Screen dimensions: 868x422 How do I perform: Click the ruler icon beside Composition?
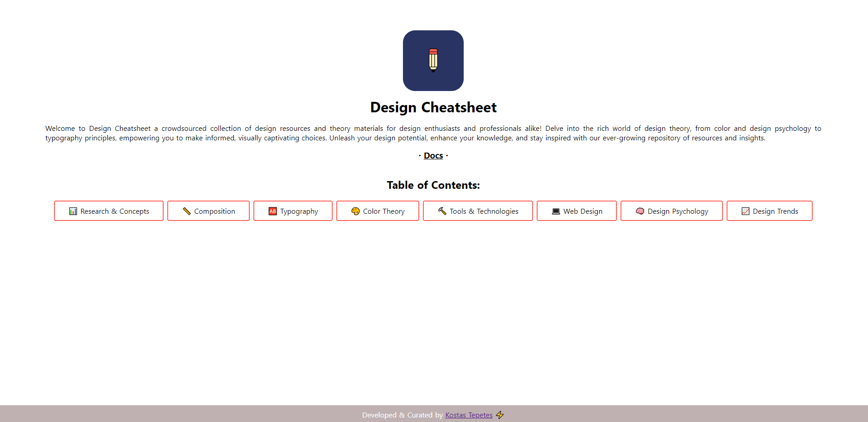coord(187,211)
